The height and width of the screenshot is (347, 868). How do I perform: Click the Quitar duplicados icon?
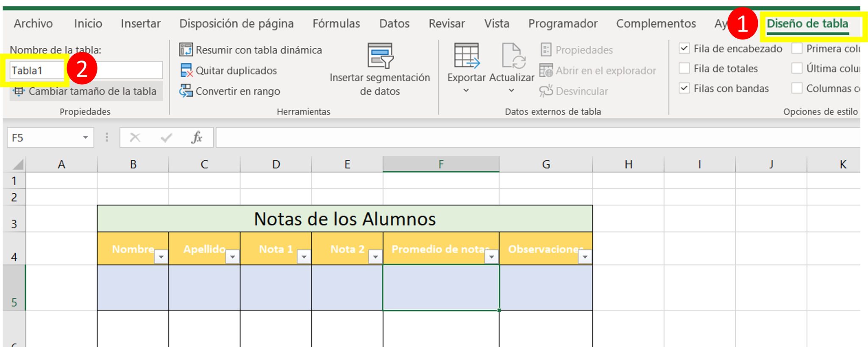pos(186,70)
